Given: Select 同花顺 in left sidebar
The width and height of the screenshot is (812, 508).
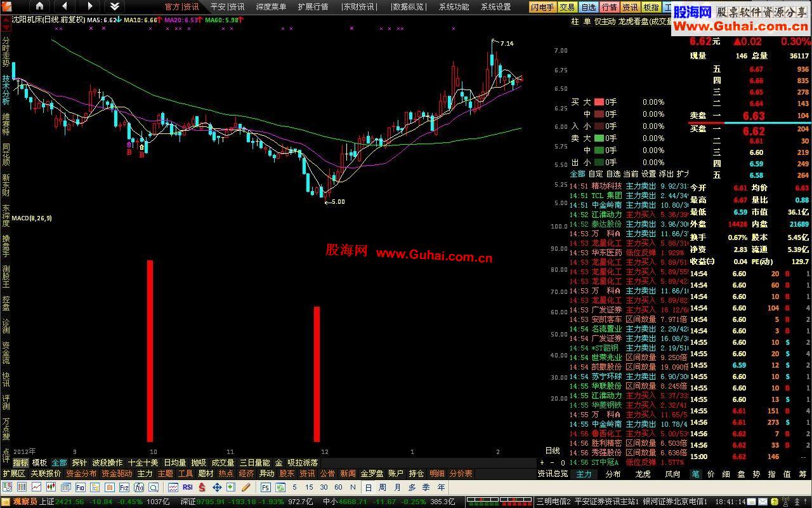Looking at the screenshot, I should 6,154.
